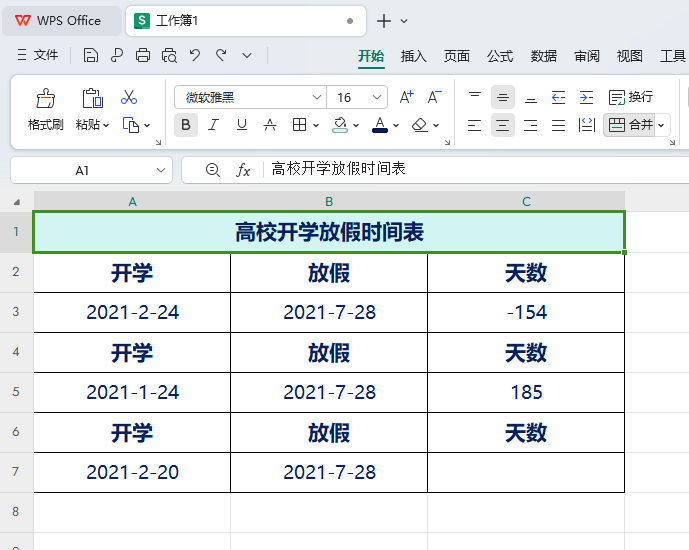Click the Paste clipboard icon
The width and height of the screenshot is (689, 550).
(x=92, y=98)
